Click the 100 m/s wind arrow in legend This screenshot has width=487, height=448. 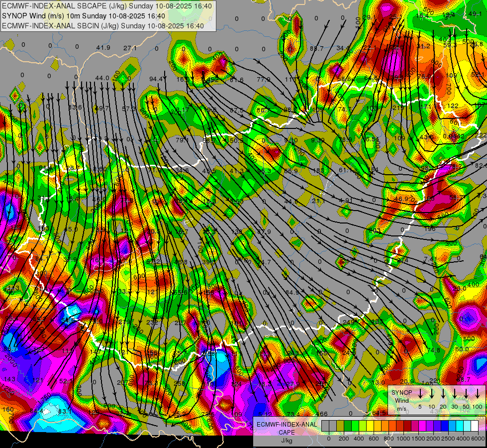(x=478, y=394)
